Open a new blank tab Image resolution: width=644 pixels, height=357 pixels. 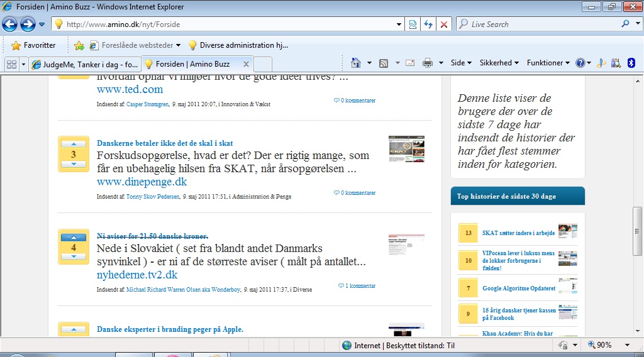(x=263, y=65)
